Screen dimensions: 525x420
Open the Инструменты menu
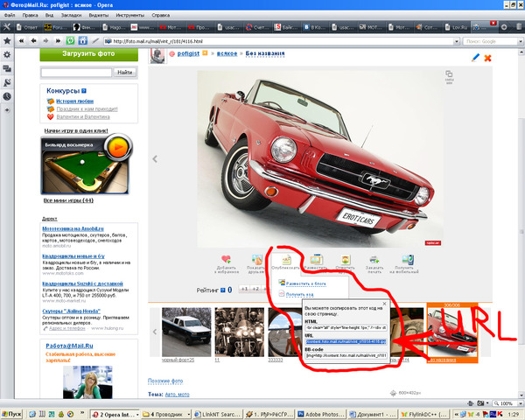coord(129,15)
